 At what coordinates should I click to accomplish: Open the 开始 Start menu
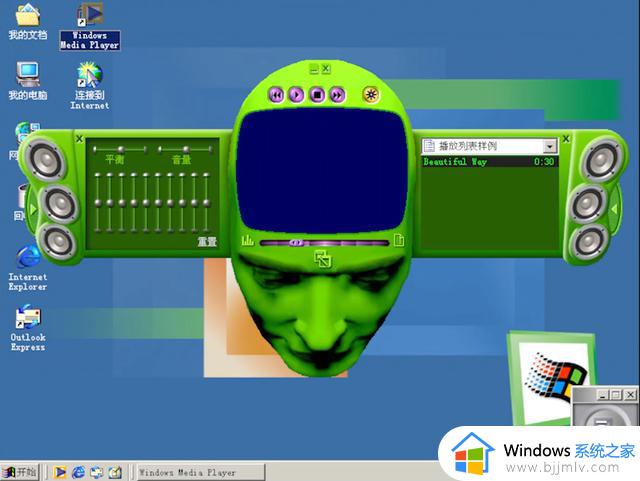pyautogui.click(x=20, y=472)
